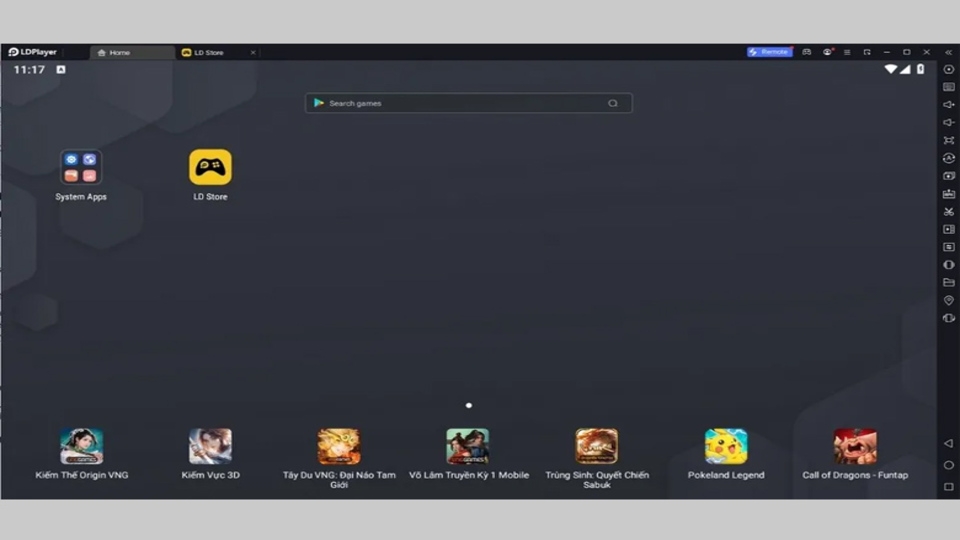Viewport: 960px width, 540px height.
Task: Open the multi-instance icon in sidebar
Action: tap(948, 176)
